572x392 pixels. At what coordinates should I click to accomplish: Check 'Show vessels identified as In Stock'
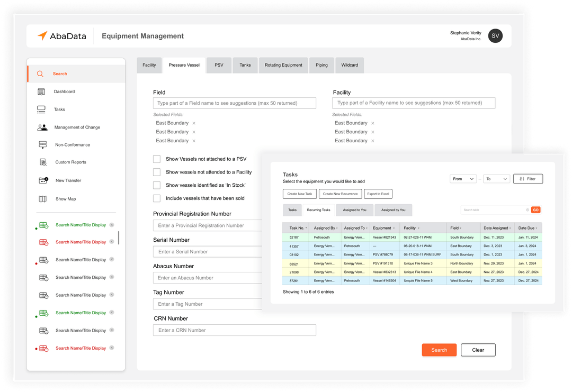pos(157,185)
